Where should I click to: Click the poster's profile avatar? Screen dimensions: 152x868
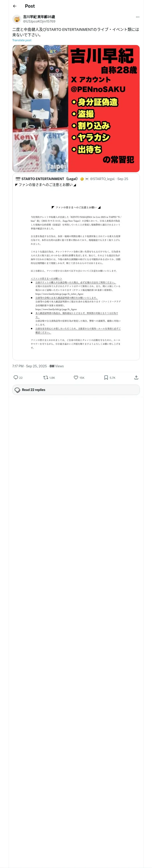pos(17,19)
